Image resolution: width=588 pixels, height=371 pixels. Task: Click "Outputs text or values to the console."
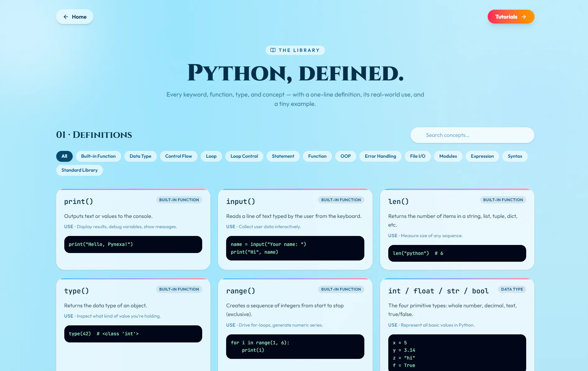click(x=108, y=216)
